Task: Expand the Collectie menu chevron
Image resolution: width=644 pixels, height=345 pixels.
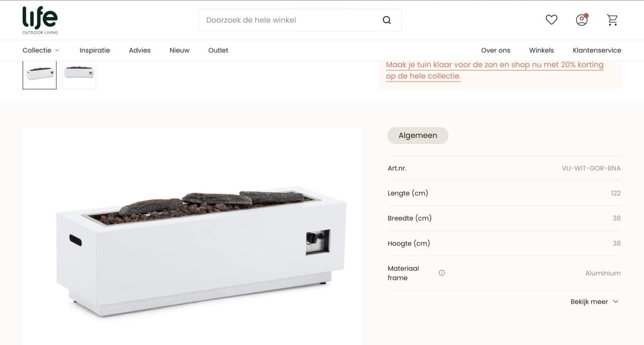Action: tap(57, 50)
